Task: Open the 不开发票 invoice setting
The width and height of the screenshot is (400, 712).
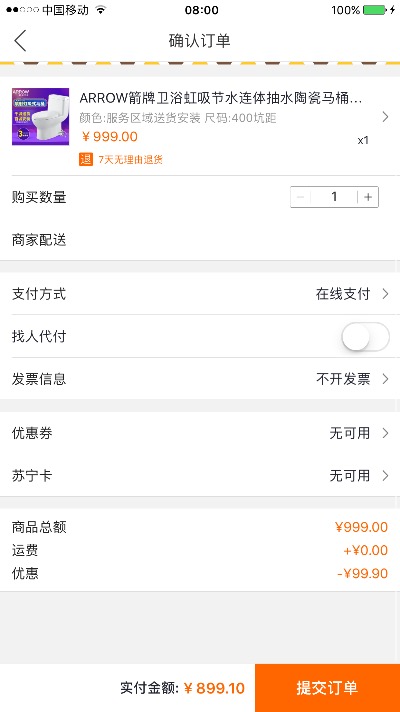Action: (x=343, y=379)
